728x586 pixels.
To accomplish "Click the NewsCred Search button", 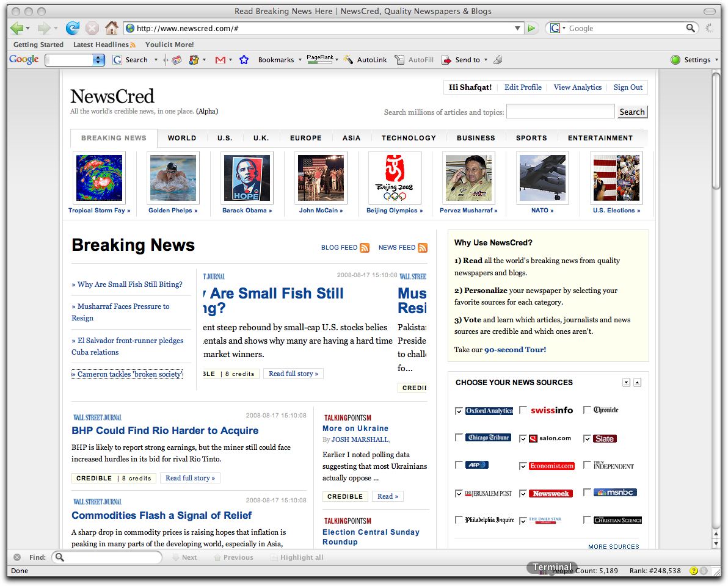I will tap(632, 112).
